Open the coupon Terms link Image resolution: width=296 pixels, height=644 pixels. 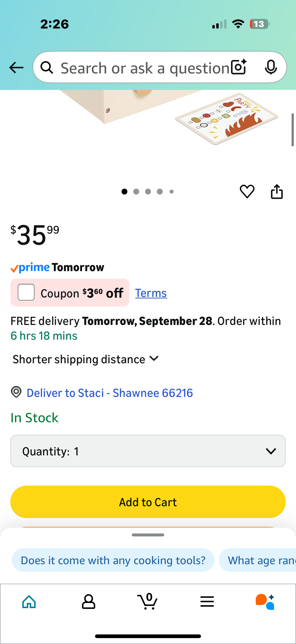coord(151,293)
